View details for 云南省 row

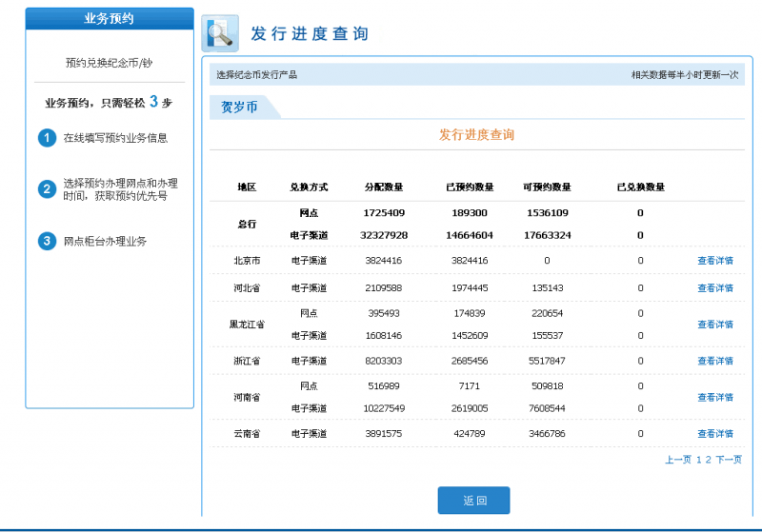click(x=714, y=434)
